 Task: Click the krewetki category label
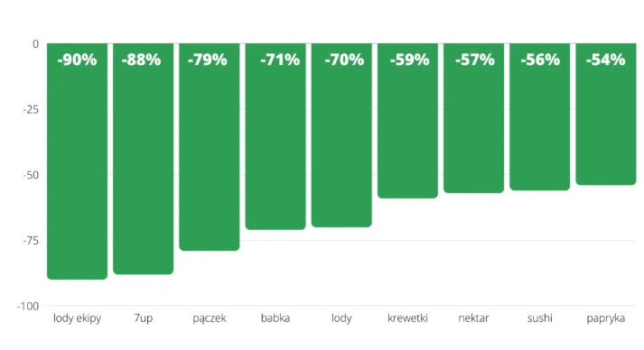[408, 318]
